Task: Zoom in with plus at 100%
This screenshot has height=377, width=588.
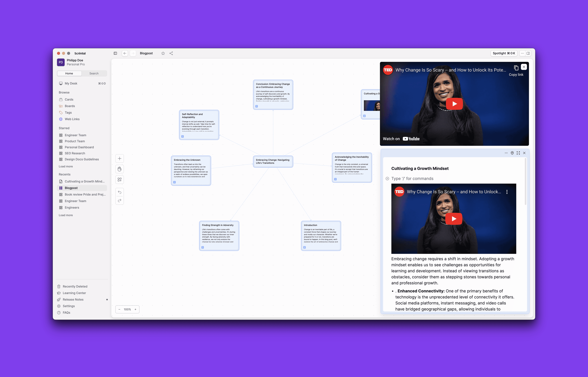Action: 135,309
